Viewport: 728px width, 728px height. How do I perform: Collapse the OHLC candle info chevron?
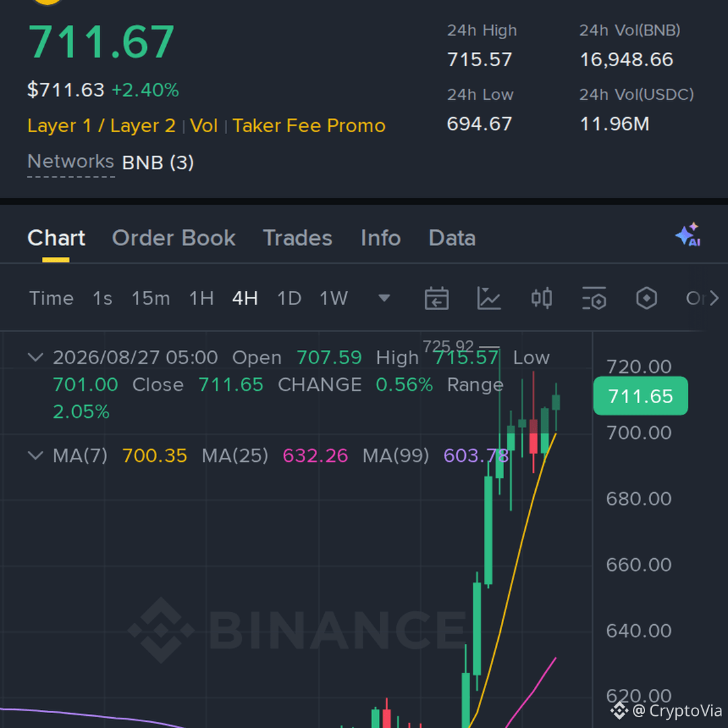pyautogui.click(x=35, y=357)
